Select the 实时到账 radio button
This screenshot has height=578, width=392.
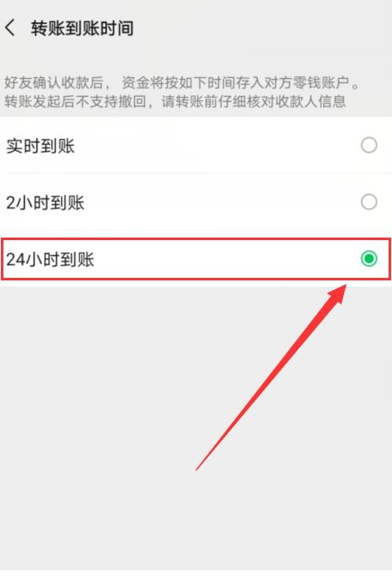click(369, 145)
